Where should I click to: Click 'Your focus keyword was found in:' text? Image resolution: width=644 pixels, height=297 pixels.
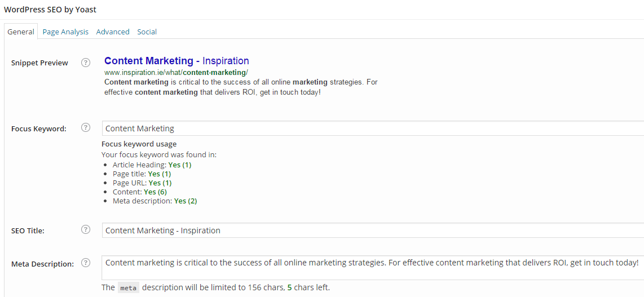[x=159, y=154]
